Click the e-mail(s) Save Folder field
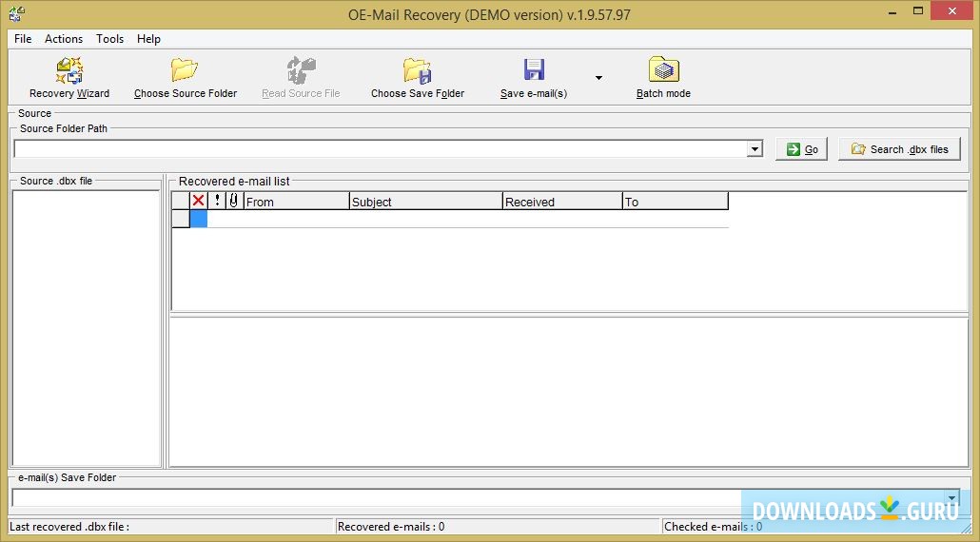Viewport: 980px width, 542px height. (479, 497)
